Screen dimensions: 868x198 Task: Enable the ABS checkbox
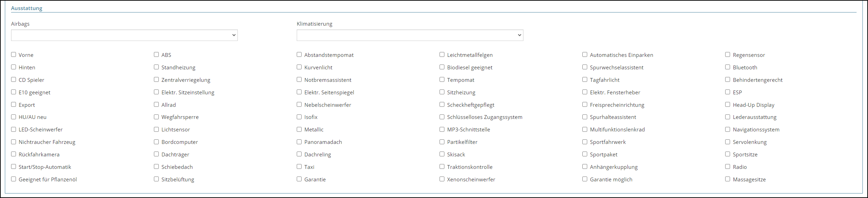click(156, 54)
